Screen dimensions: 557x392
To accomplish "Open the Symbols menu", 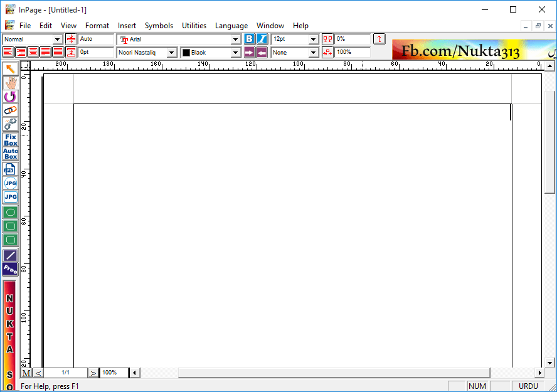I will (x=159, y=26).
